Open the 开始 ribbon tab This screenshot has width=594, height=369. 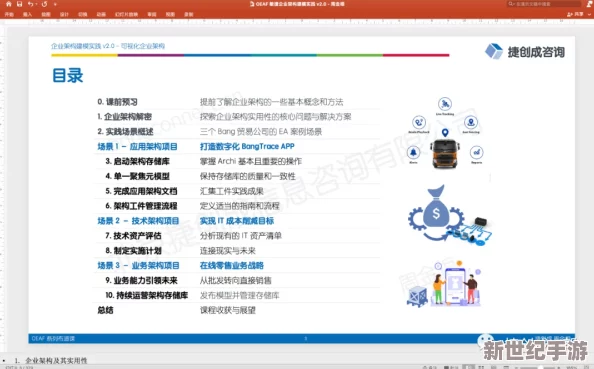click(9, 14)
